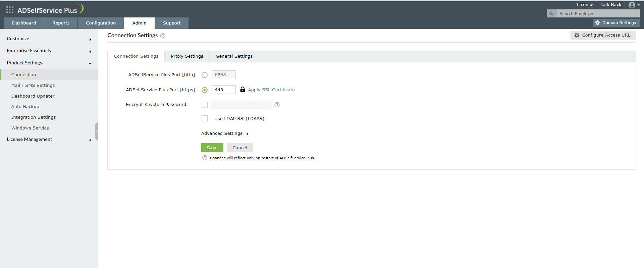The image size is (644, 268).
Task: Switch to the Configuration tab
Action: [101, 23]
